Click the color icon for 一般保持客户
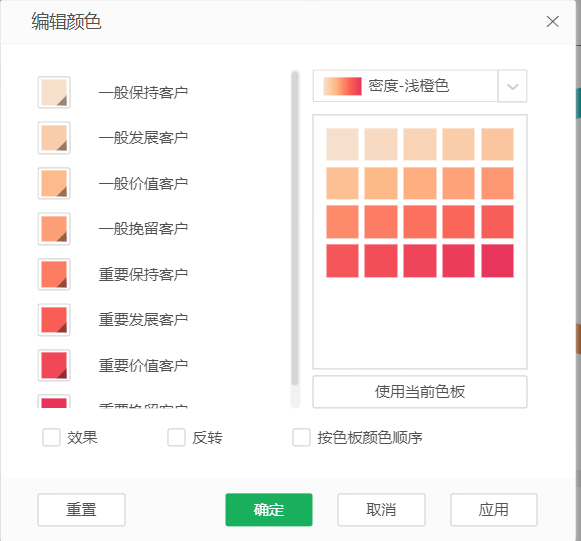Screen dimensions: 581x541 coord(54,92)
